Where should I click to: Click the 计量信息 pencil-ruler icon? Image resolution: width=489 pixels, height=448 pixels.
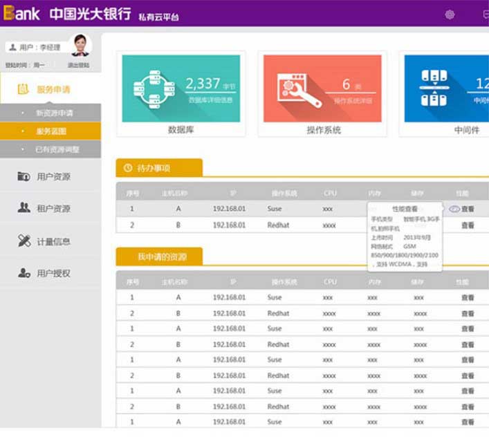(x=24, y=241)
